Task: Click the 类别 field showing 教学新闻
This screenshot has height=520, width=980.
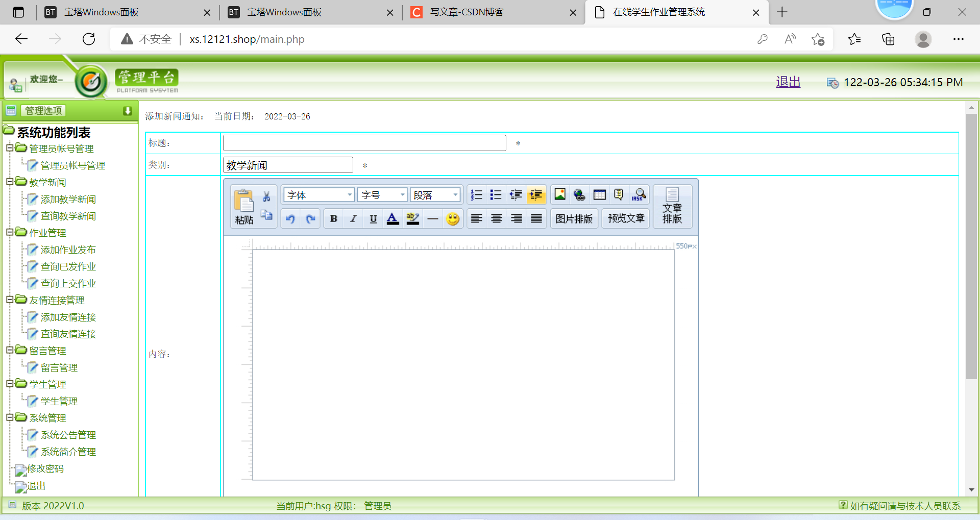Action: point(288,165)
